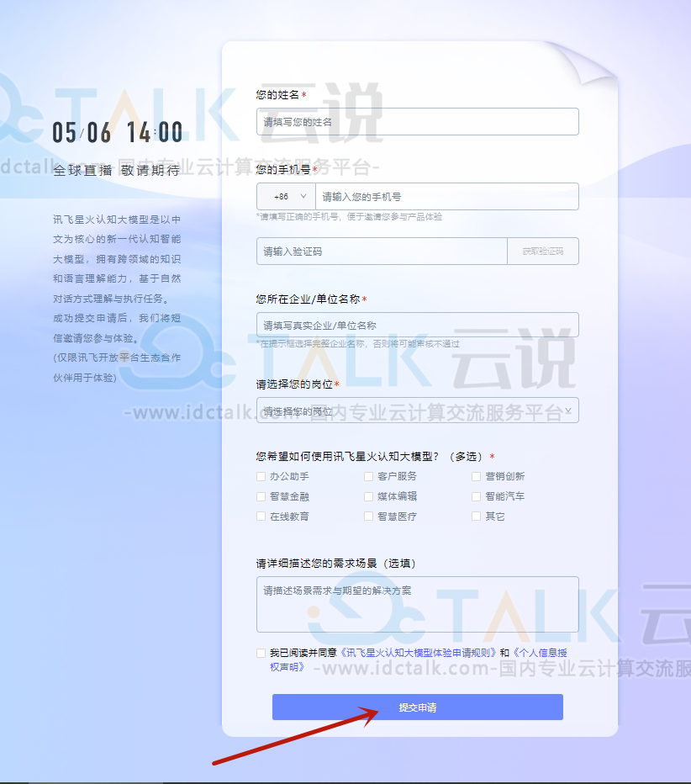Click the 您希望如何使用讯飞星火认知大模型 question text
This screenshot has width=691, height=784.
coord(347,457)
